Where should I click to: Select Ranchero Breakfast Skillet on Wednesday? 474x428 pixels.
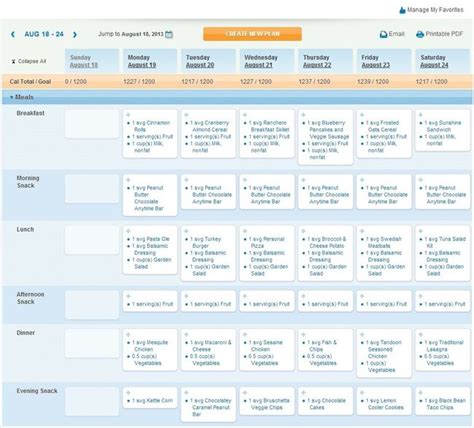tap(269, 126)
